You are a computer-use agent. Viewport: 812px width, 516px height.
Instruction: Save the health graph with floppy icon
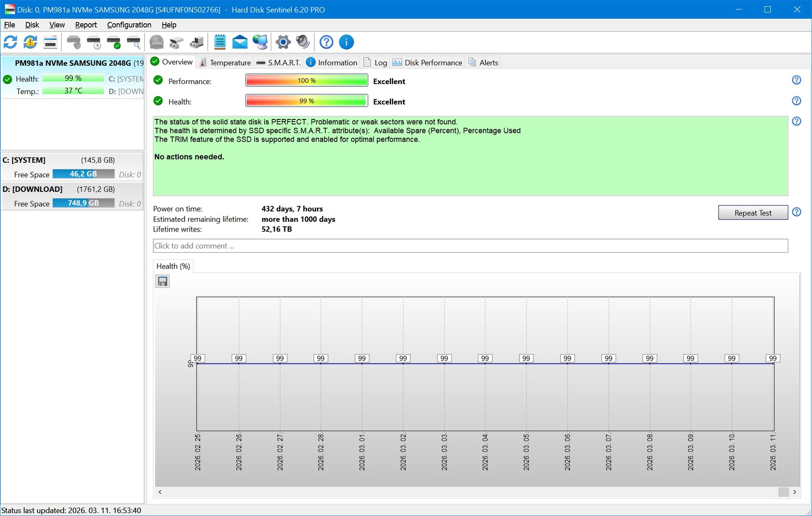click(162, 281)
